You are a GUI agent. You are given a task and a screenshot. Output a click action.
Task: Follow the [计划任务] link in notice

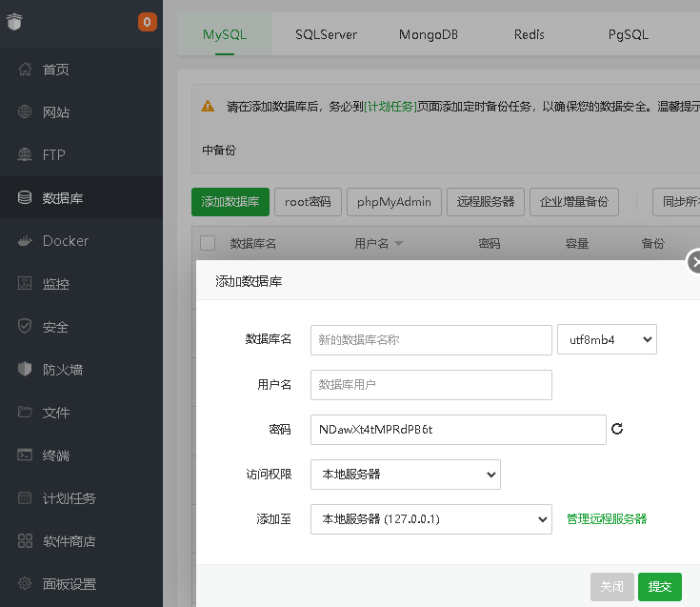pos(390,107)
